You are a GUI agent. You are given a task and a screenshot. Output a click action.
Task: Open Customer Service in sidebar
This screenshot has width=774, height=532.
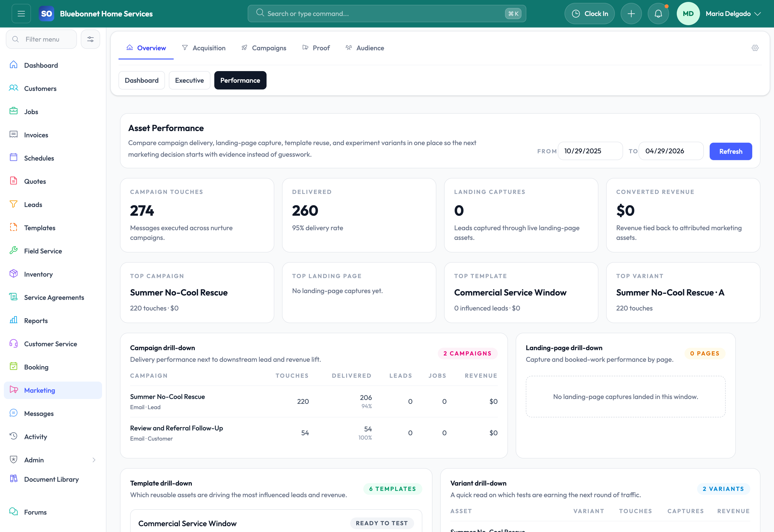coord(53,344)
